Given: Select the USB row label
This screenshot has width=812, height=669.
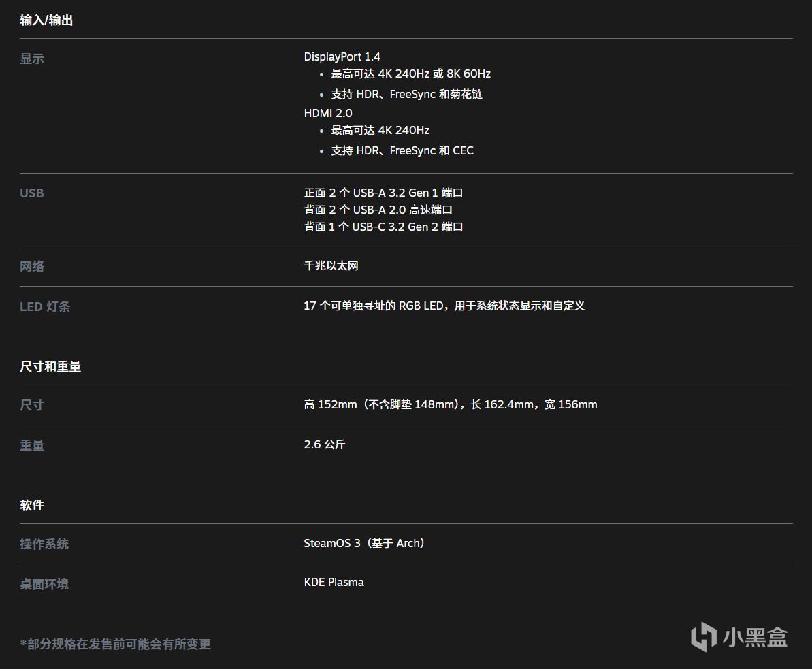Looking at the screenshot, I should coord(31,193).
